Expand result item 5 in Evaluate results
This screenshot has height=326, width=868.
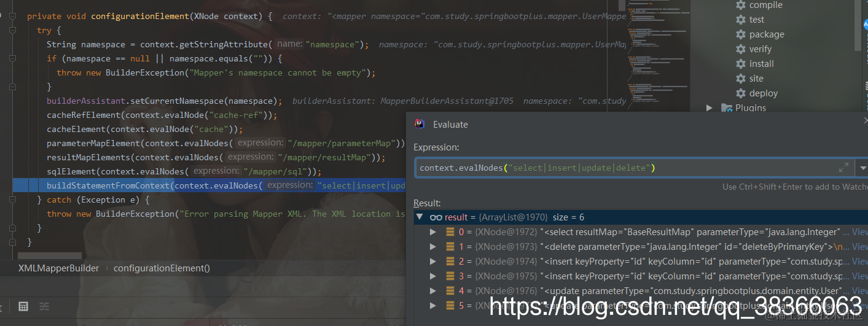pyautogui.click(x=433, y=306)
